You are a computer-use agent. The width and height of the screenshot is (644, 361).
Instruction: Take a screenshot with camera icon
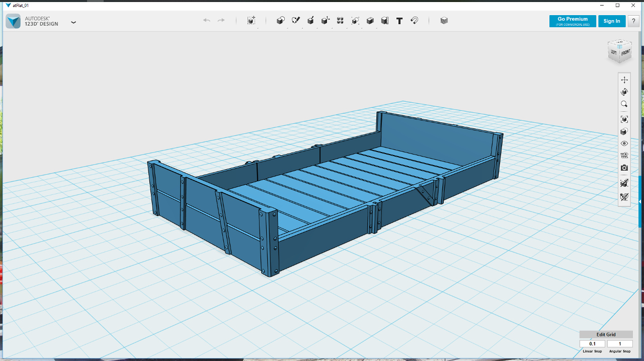624,168
